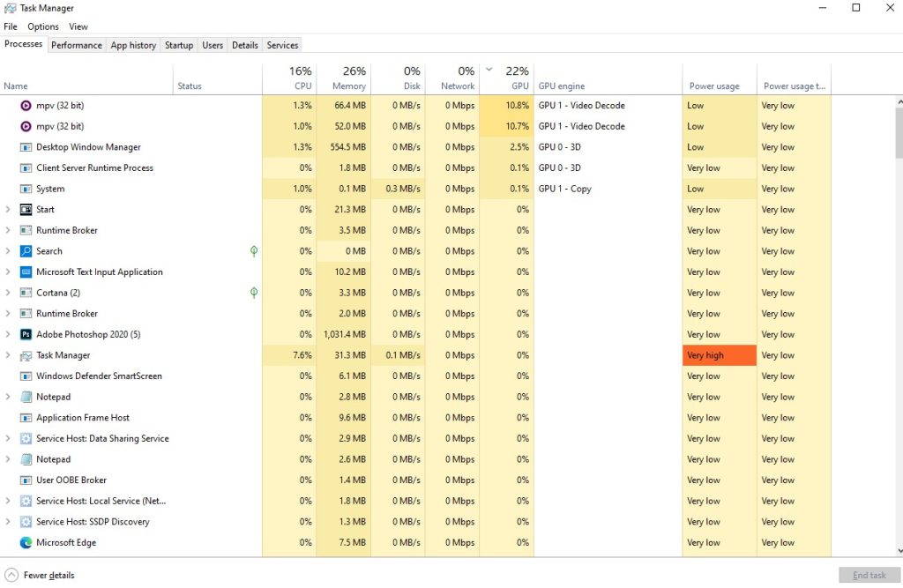Click the Desktop Window Manager process icon
This screenshot has width=903, height=588.
26,147
